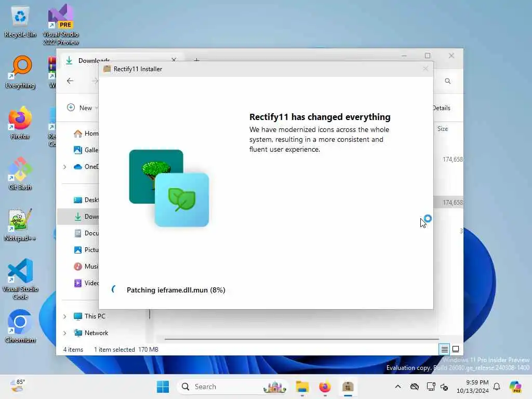This screenshot has height=399, width=532.
Task: Click the Rectify11 Installer title icon
Action: pyautogui.click(x=107, y=69)
